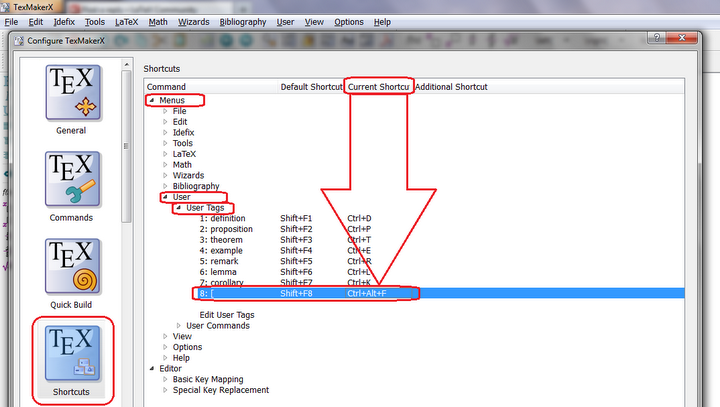Collapse the User node in shortcuts tree
The width and height of the screenshot is (720, 407).
(x=165, y=197)
